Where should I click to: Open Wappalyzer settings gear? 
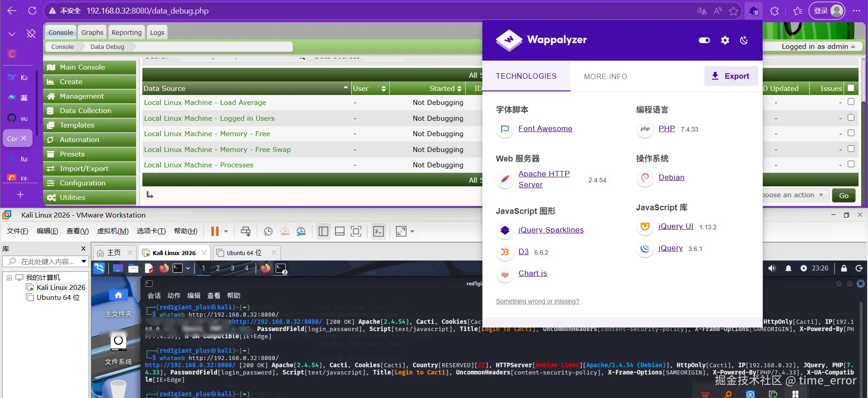(x=725, y=40)
